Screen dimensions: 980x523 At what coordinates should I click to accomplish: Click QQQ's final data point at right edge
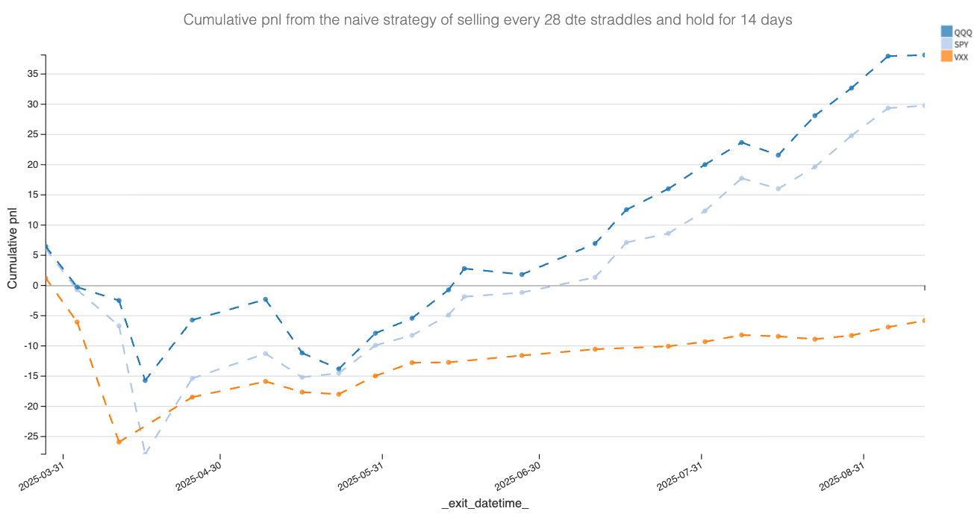click(x=924, y=55)
